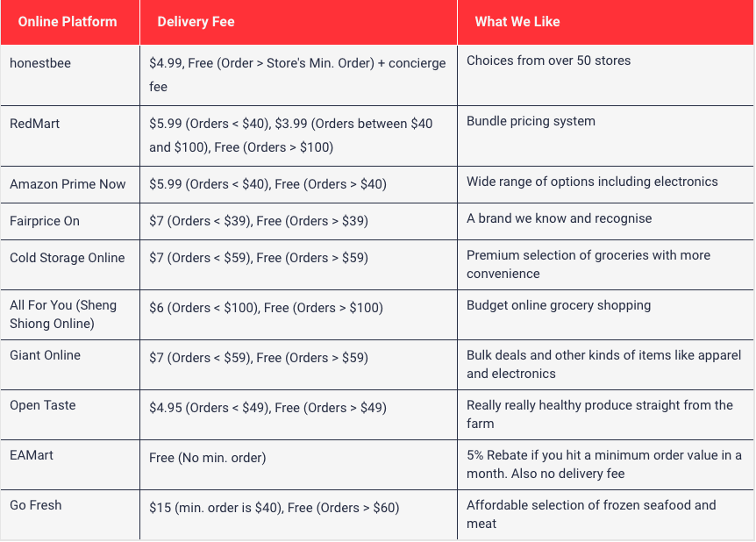Select 'A brand we know and recognise'
The height and width of the screenshot is (542, 756).
coord(559,218)
